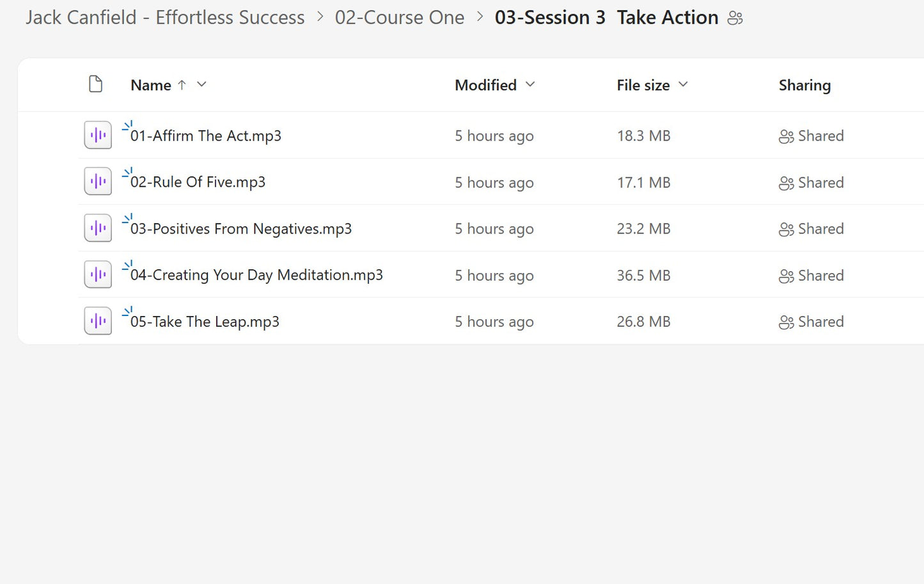This screenshot has height=584, width=924.
Task: Click the audio icon for 05-Take The Leap.mp3
Action: pos(97,320)
